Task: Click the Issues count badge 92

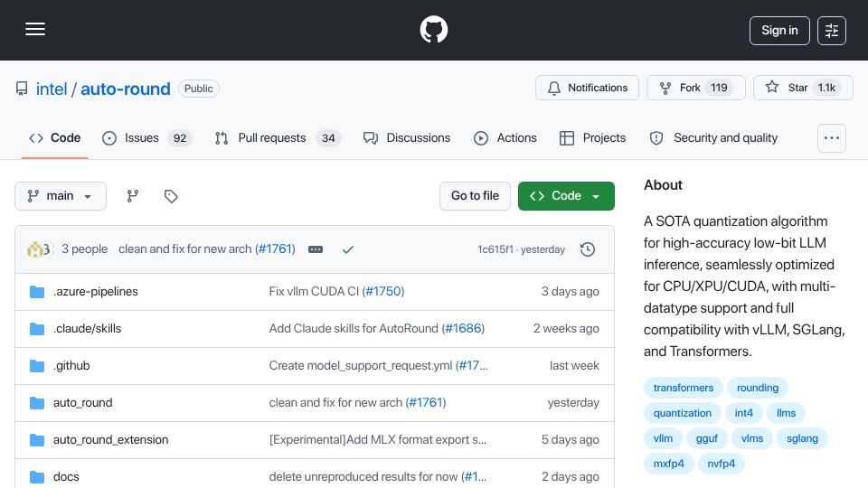Action: (x=180, y=138)
